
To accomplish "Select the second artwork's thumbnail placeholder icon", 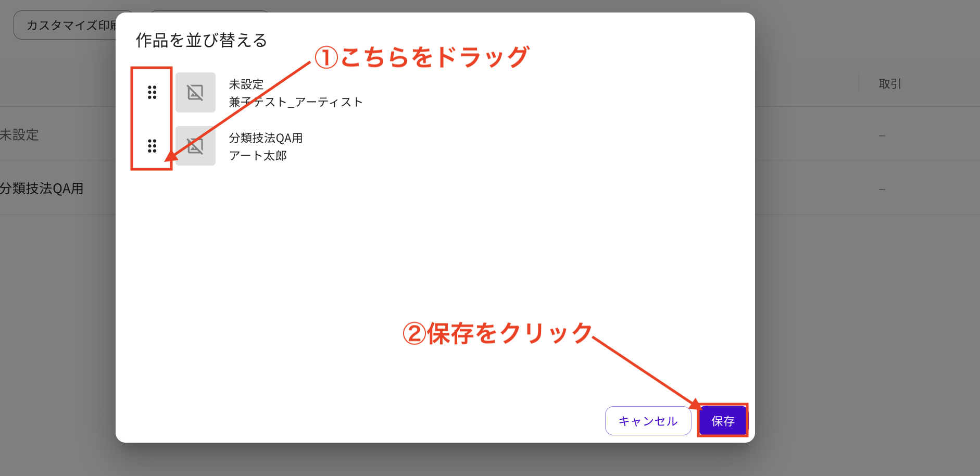I will (195, 146).
